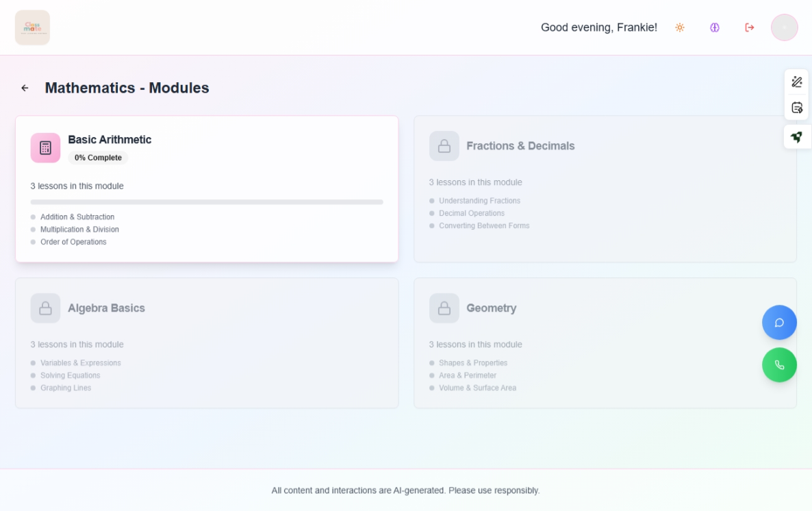Start a voice call via the phone icon
Screen dimensions: 812x511
click(779, 364)
